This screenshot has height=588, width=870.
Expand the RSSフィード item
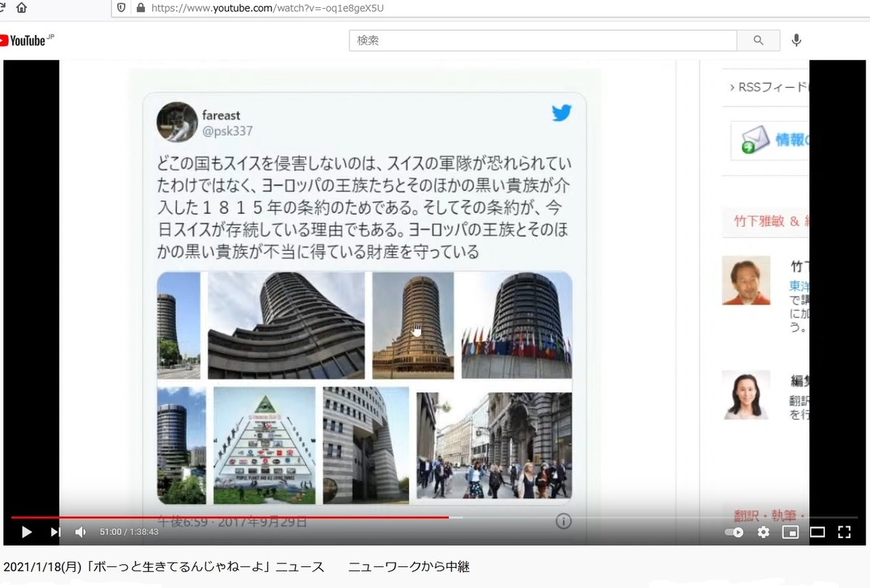[768, 87]
